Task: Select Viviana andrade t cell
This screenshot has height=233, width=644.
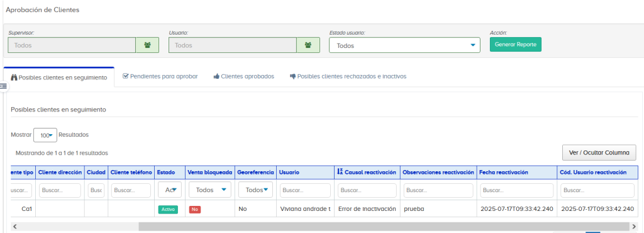Action: click(305, 208)
